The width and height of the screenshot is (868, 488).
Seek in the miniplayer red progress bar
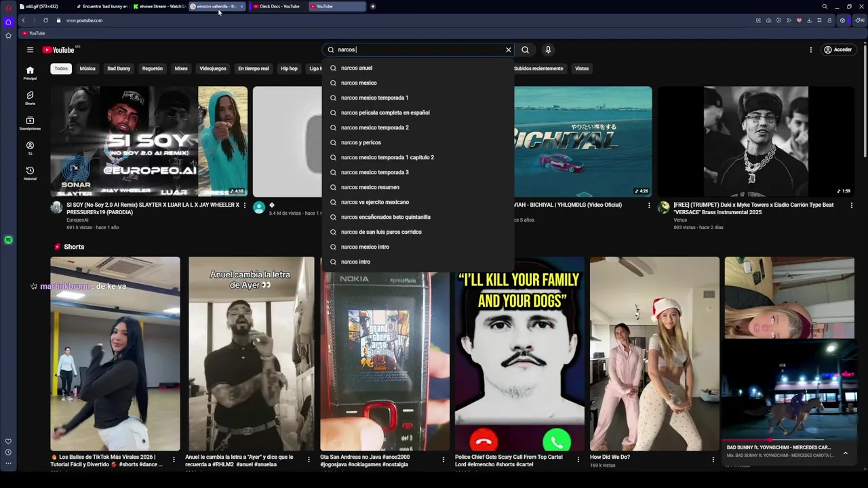tap(789, 440)
